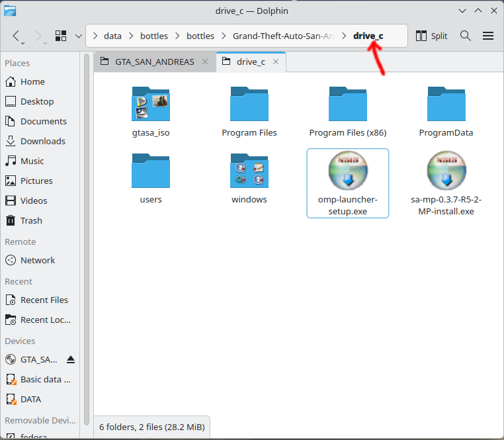The width and height of the screenshot is (504, 440).
Task: Navigate to data breadcrumb
Action: click(112, 36)
